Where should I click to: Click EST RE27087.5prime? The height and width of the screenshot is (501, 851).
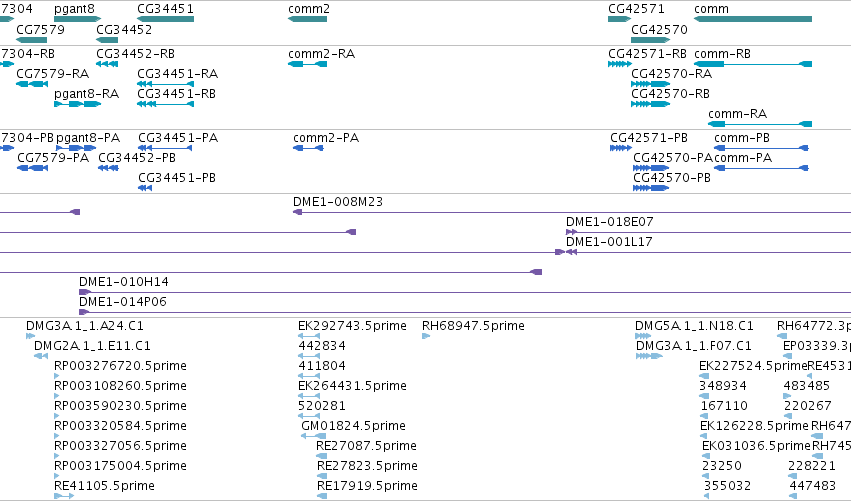tap(321, 456)
